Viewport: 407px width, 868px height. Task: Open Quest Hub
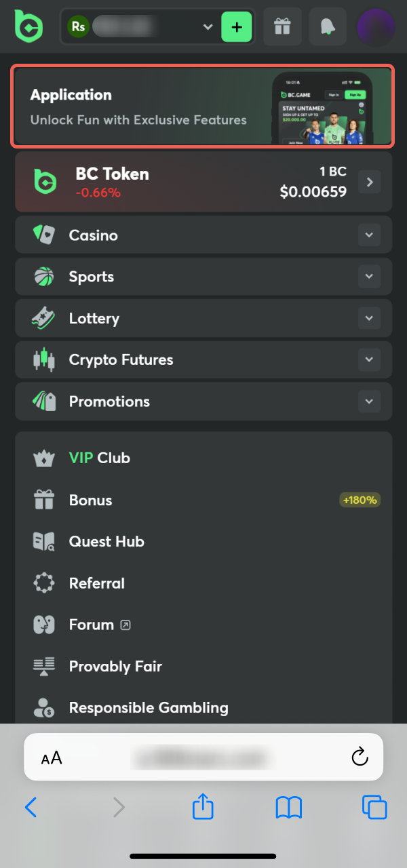coord(106,542)
